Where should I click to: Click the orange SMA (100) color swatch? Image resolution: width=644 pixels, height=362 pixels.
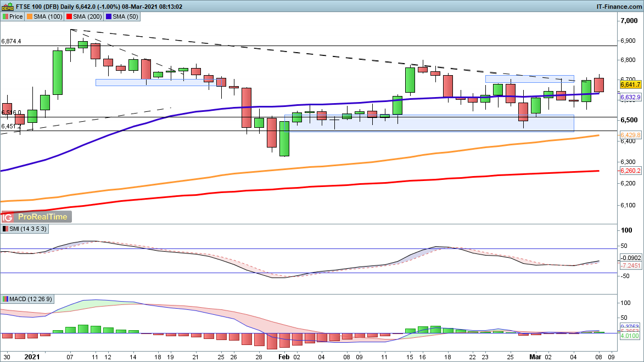(x=29, y=16)
